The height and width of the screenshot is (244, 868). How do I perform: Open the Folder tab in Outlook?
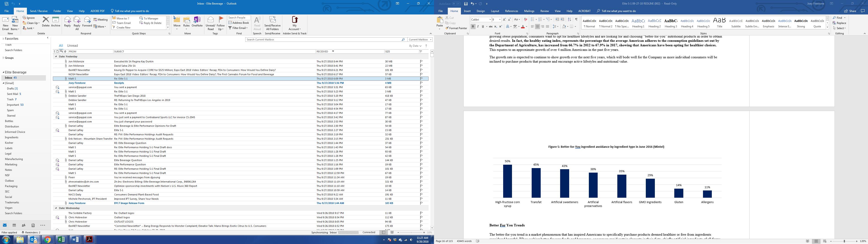tap(57, 11)
